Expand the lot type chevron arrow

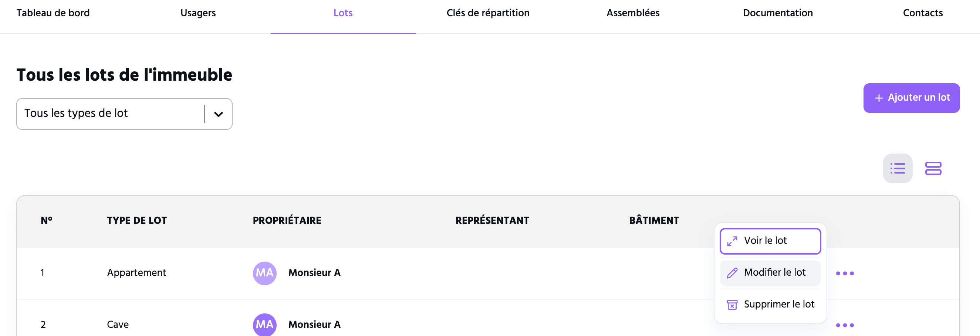click(218, 114)
